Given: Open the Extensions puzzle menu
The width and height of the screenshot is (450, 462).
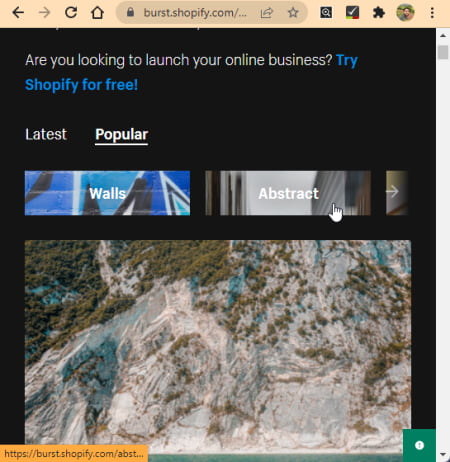Looking at the screenshot, I should point(379,13).
